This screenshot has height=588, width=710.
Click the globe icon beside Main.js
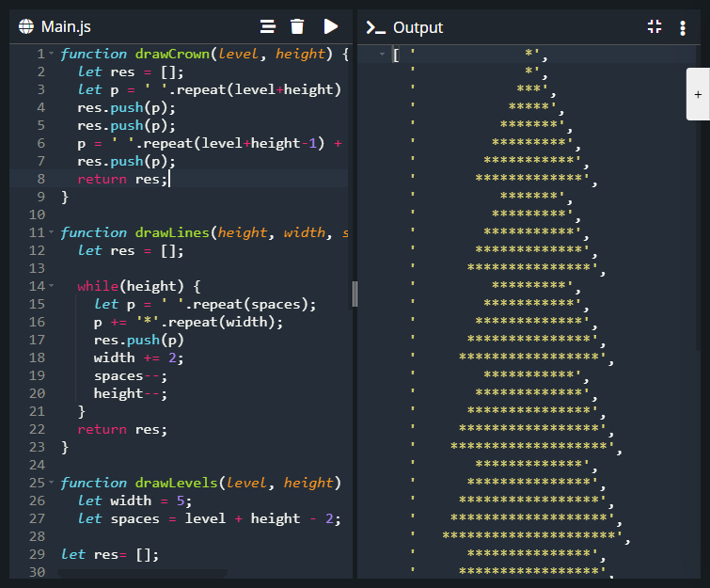click(26, 26)
